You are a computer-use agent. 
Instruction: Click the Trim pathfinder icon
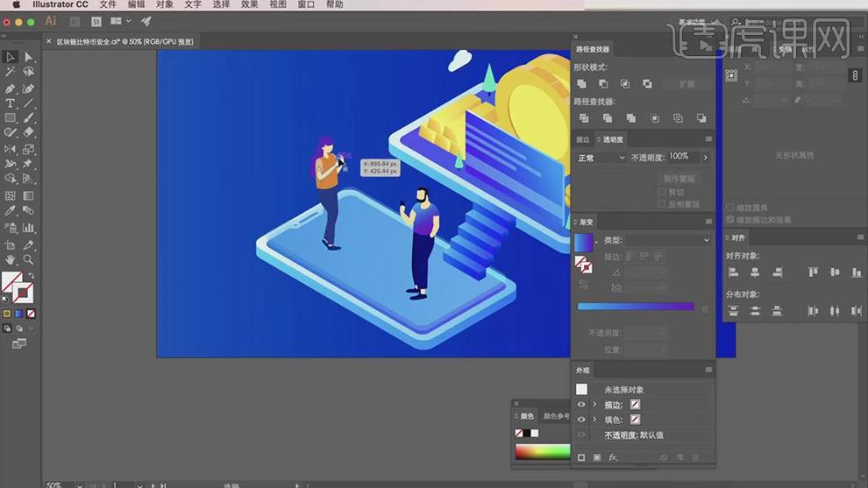point(608,118)
